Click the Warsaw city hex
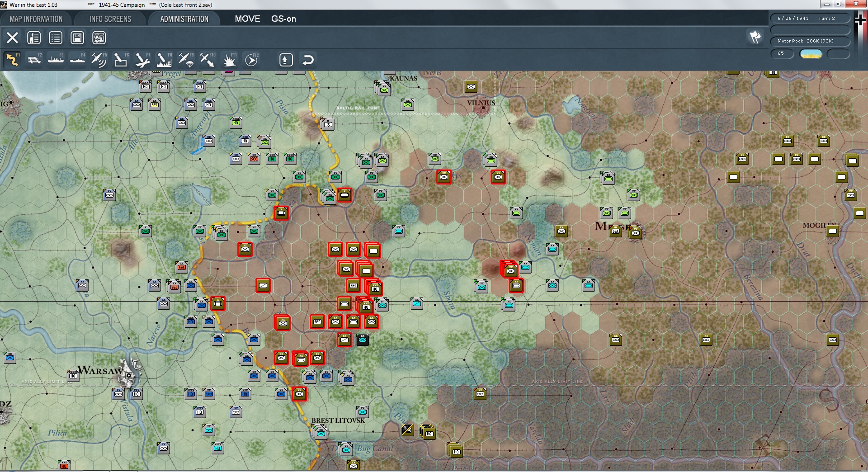The width and height of the screenshot is (868, 472). click(x=129, y=375)
